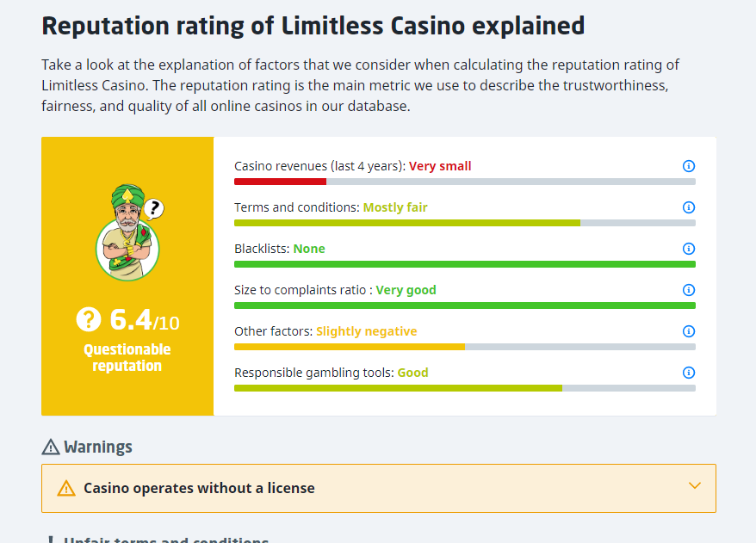Click info icon next to Other factors
756x543 pixels.
(688, 331)
